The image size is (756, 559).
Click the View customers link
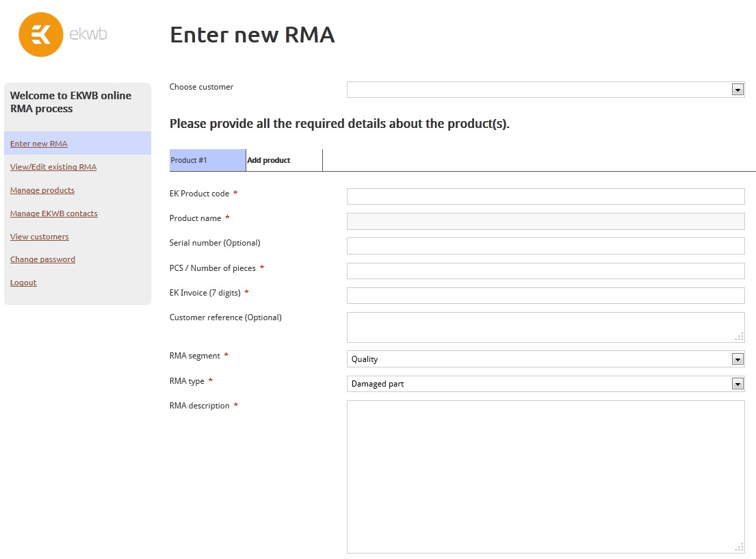pos(40,237)
